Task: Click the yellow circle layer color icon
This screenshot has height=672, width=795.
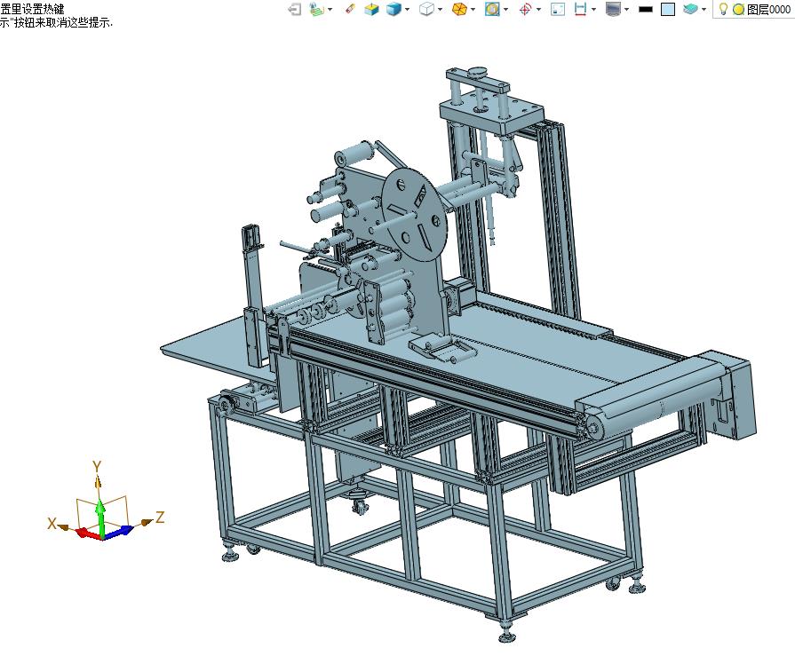Action: coord(739,9)
